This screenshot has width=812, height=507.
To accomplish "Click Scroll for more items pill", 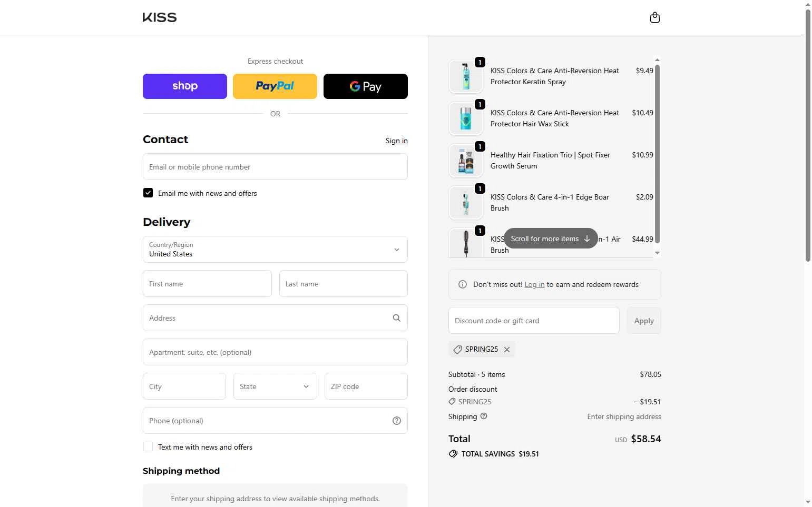I will click(x=550, y=238).
